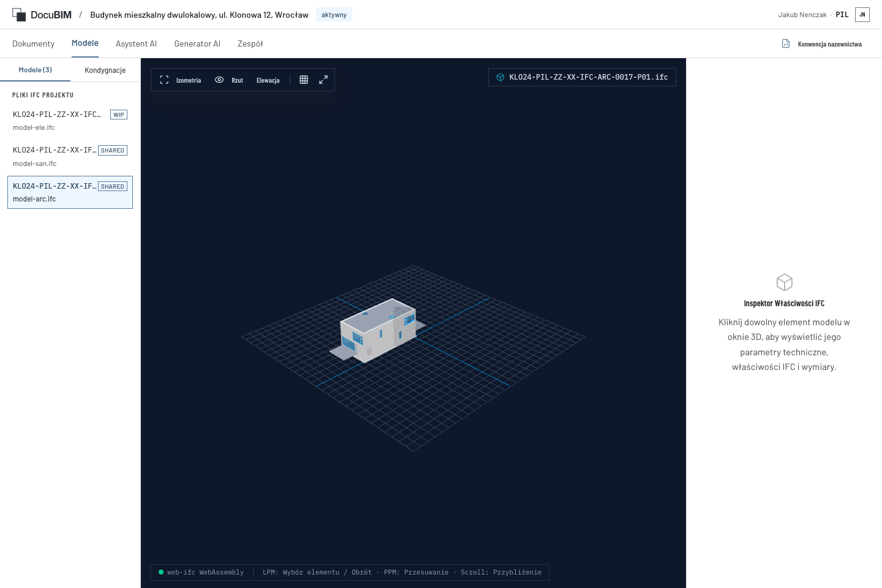882x588 pixels.
Task: Click the SHARED badge on model-san.ifc
Action: tap(113, 150)
